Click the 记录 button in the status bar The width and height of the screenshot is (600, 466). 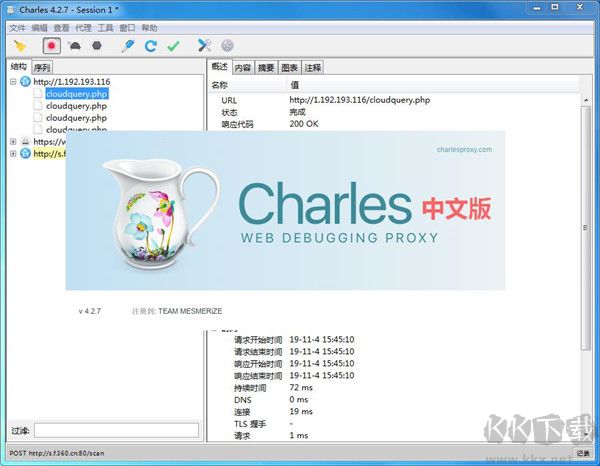click(x=583, y=453)
